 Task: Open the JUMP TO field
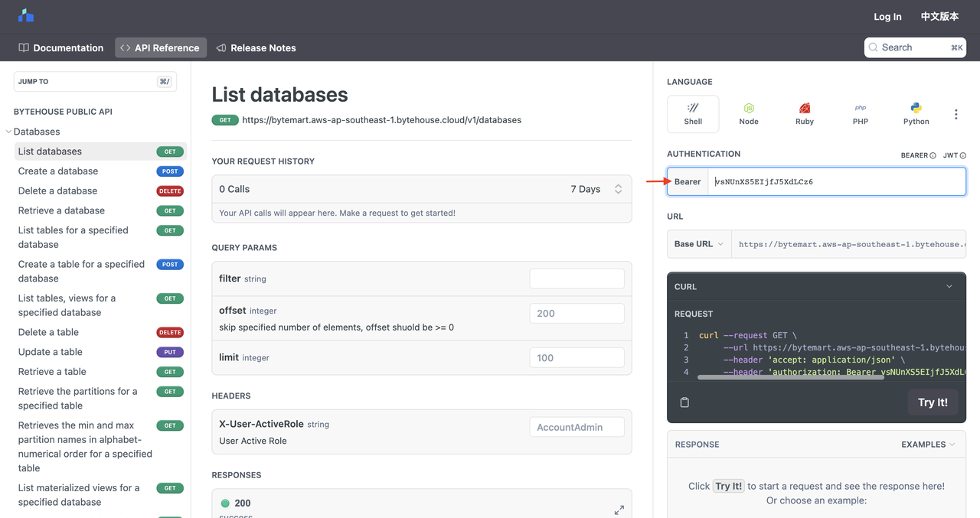coord(95,81)
